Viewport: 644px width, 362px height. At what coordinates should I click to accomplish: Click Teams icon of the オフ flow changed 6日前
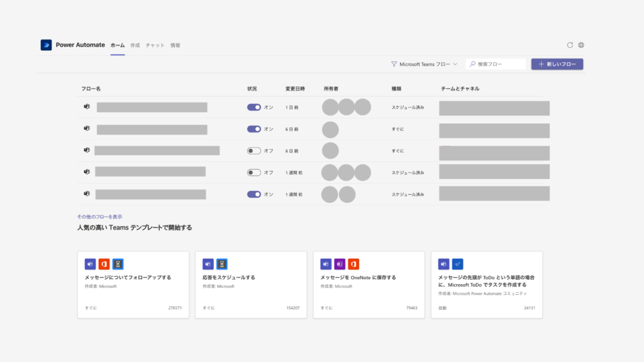[x=87, y=150]
